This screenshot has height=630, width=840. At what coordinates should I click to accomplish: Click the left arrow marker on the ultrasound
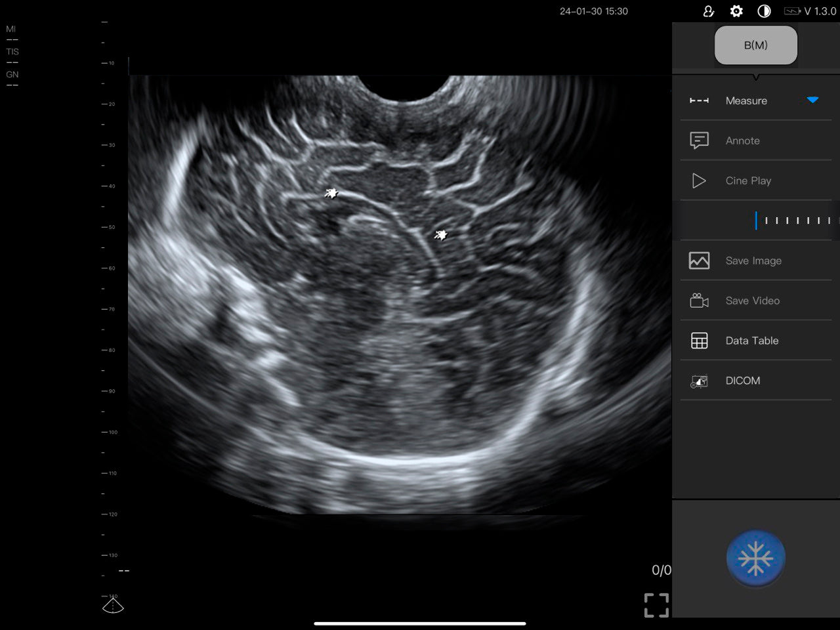pyautogui.click(x=332, y=193)
